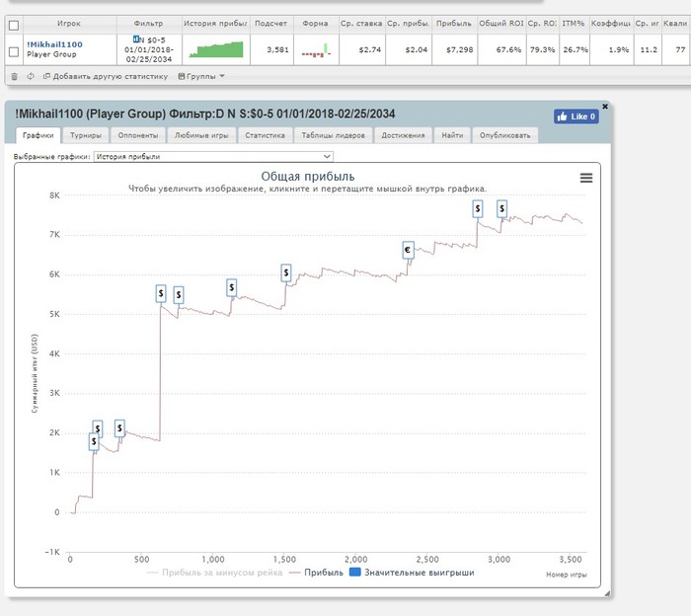Screen dimensions: 691x616
Task: Click the dollar marker near game 1,500
Action: click(x=286, y=273)
